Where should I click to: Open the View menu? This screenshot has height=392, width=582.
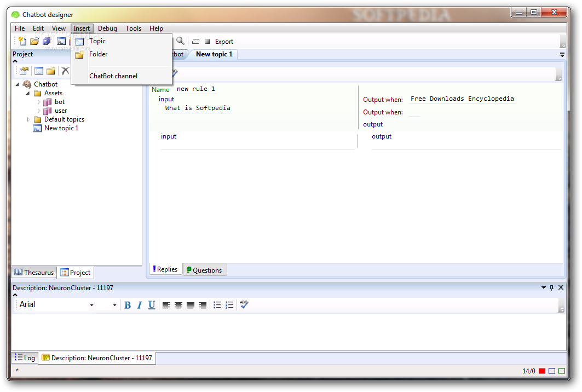(59, 28)
